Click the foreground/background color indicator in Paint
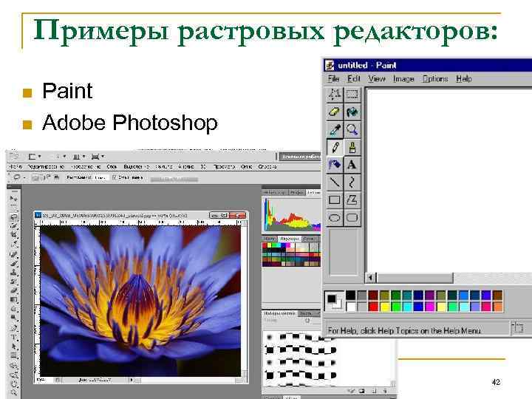The width and height of the screenshot is (532, 399). coord(334,301)
